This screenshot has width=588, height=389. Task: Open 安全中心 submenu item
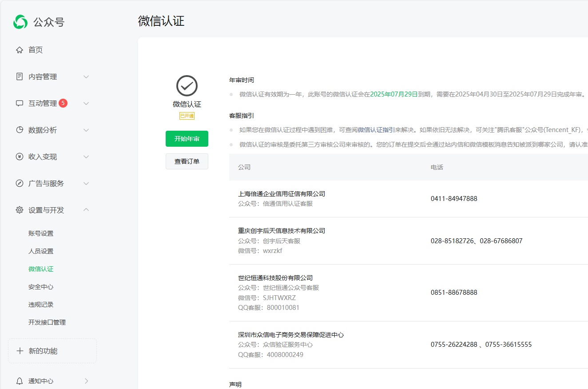pos(41,287)
